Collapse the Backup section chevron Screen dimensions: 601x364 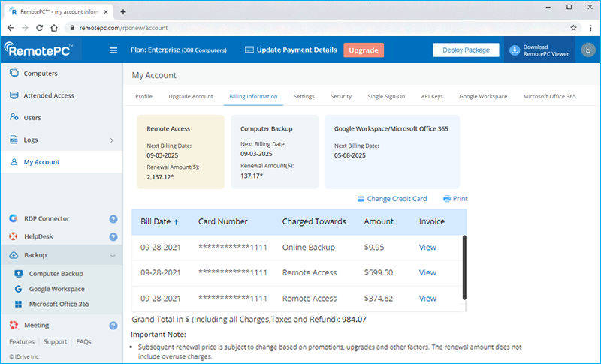coord(113,256)
